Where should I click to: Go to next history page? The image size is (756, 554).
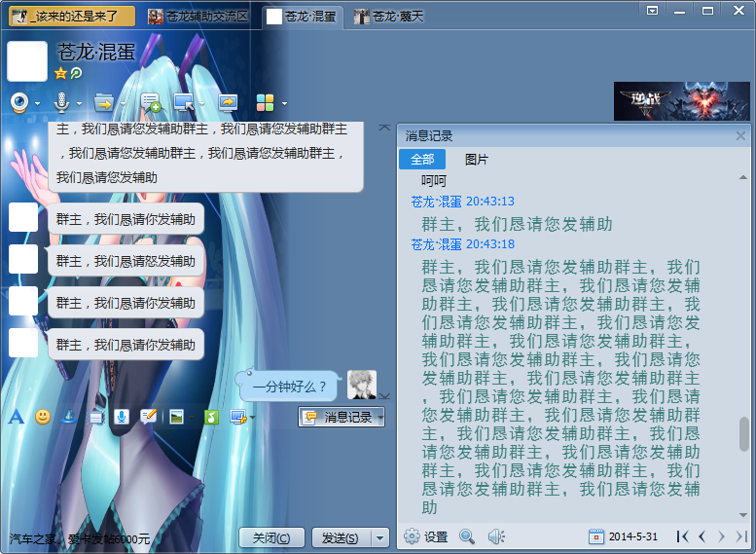pyautogui.click(x=721, y=536)
